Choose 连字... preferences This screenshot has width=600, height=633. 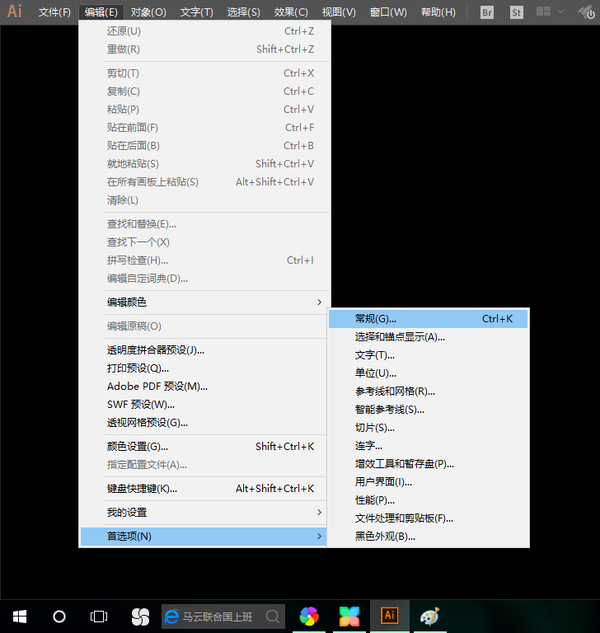(x=428, y=446)
